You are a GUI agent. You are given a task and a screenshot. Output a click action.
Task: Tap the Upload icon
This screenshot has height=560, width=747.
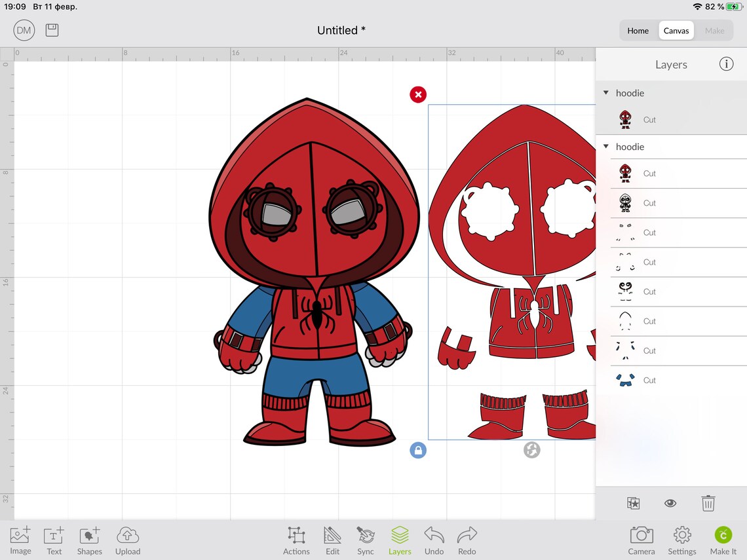point(127,539)
